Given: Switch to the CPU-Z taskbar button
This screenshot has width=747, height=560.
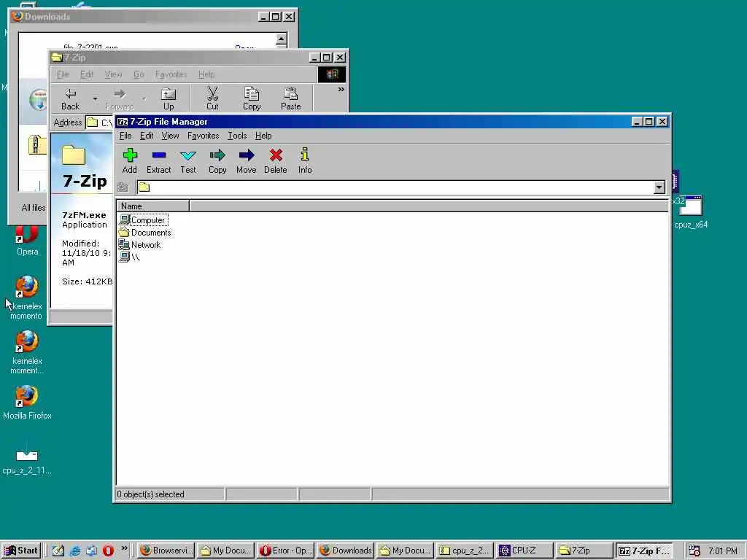Looking at the screenshot, I should tap(524, 551).
